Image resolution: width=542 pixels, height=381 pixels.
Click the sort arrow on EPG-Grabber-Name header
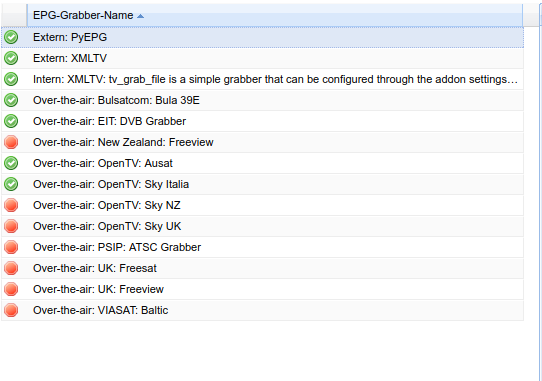click(x=140, y=16)
